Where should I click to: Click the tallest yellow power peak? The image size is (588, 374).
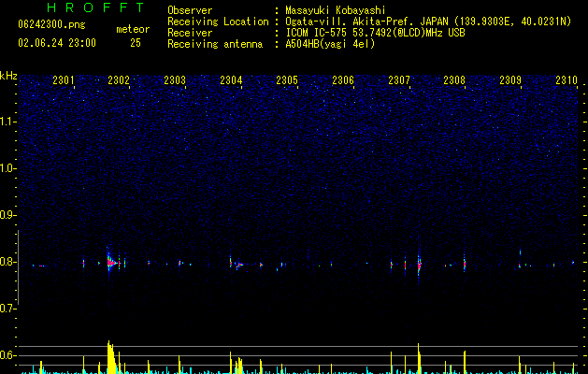110,356
